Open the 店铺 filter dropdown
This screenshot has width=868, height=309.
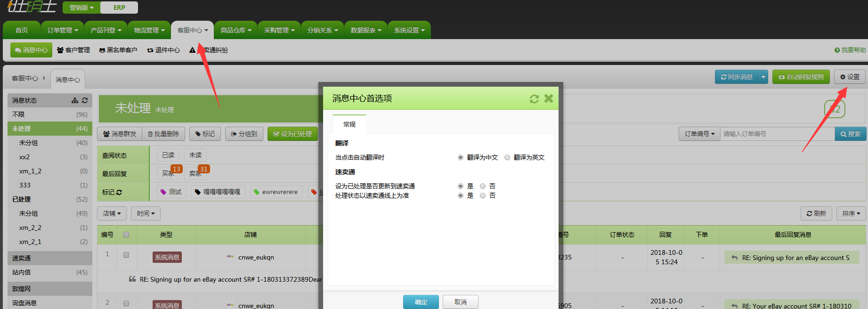(112, 213)
